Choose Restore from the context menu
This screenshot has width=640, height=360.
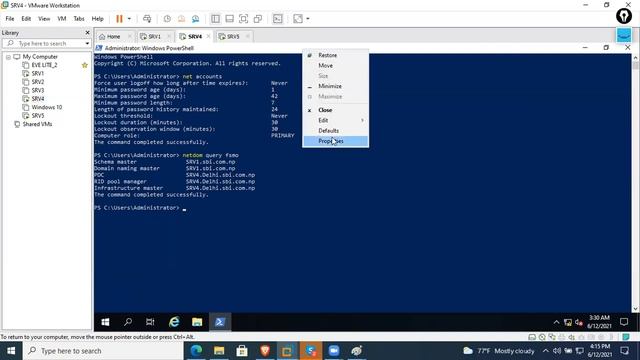pyautogui.click(x=336, y=55)
